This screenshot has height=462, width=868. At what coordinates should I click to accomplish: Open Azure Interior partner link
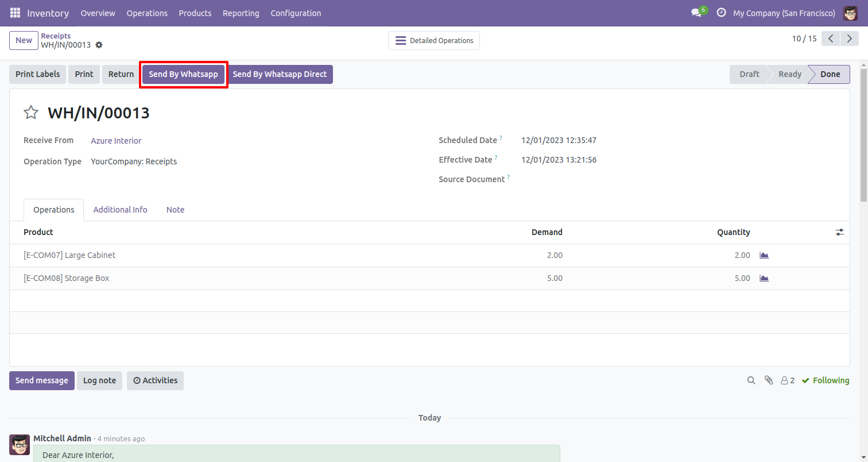pos(116,141)
